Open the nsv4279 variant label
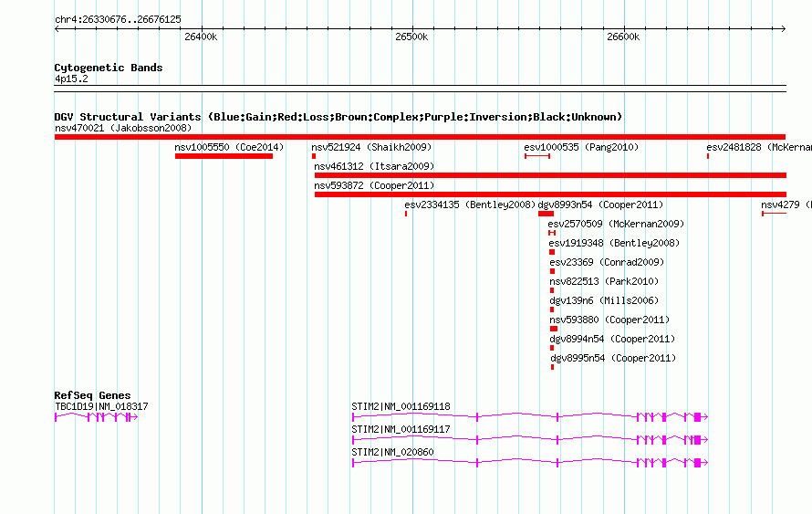Viewport: 812px width, 514px height. click(786, 205)
